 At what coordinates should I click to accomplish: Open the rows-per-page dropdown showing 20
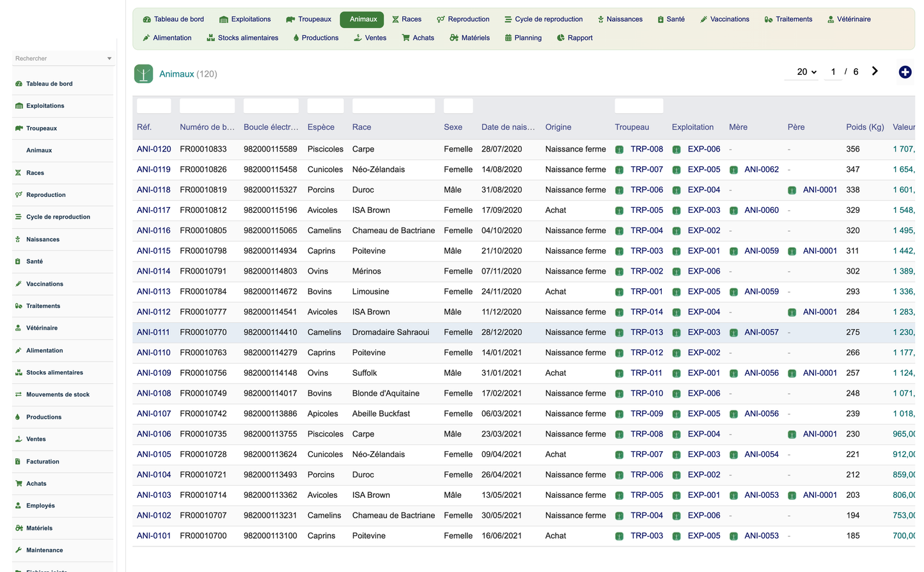point(807,72)
